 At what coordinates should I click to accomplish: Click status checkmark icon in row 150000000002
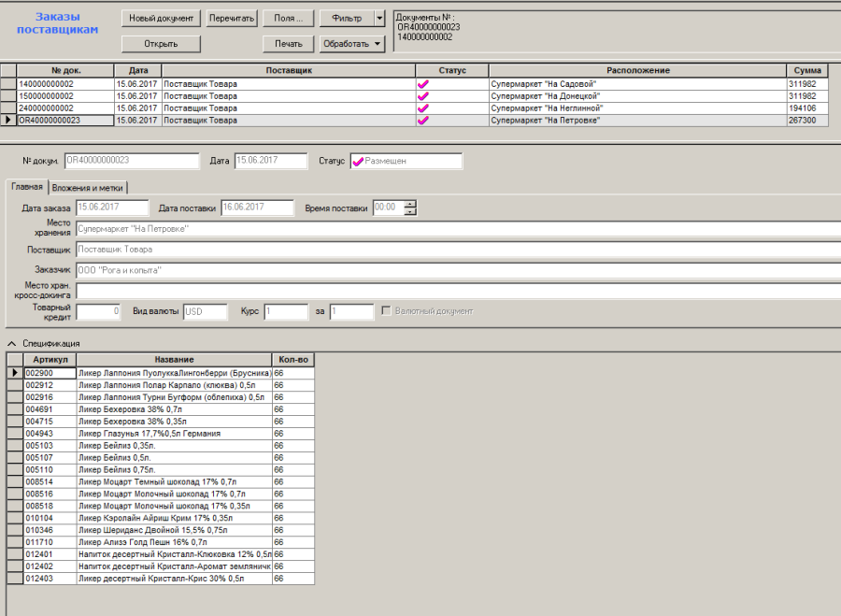tap(423, 96)
